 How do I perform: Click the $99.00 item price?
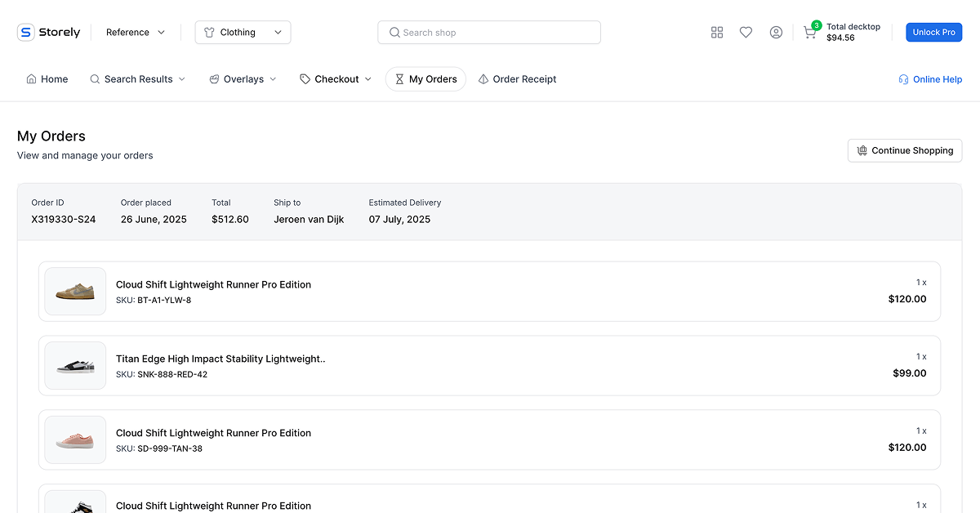point(910,373)
